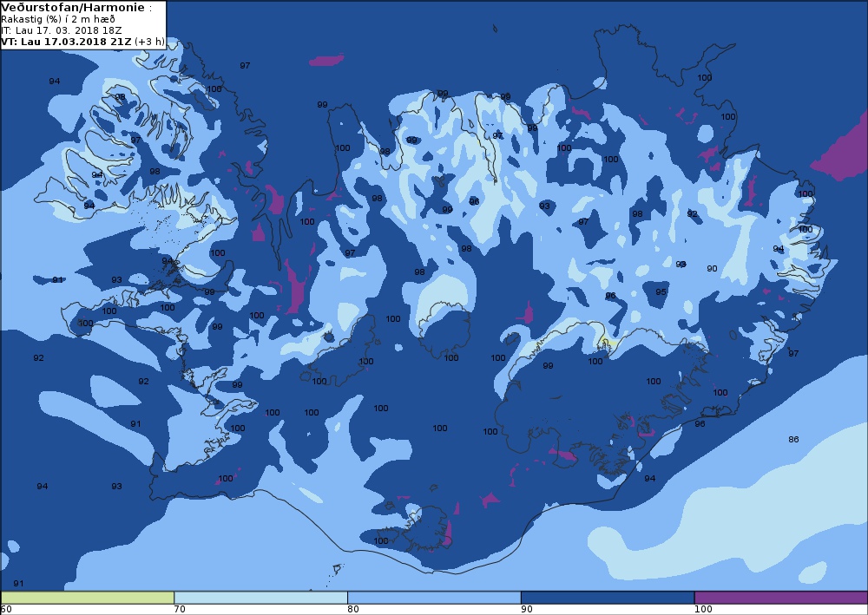This screenshot has width=868, height=615.
Task: Click the legend scale label "60"
Action: tap(6, 610)
